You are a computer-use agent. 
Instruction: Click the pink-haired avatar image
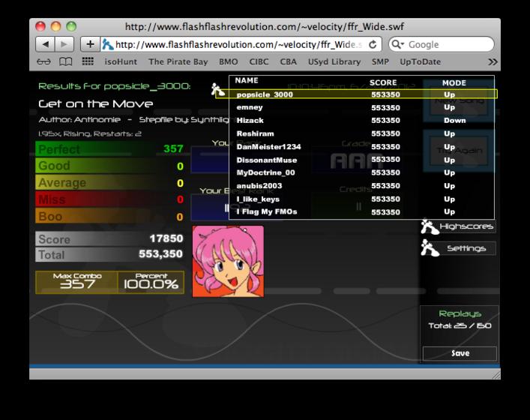228,262
